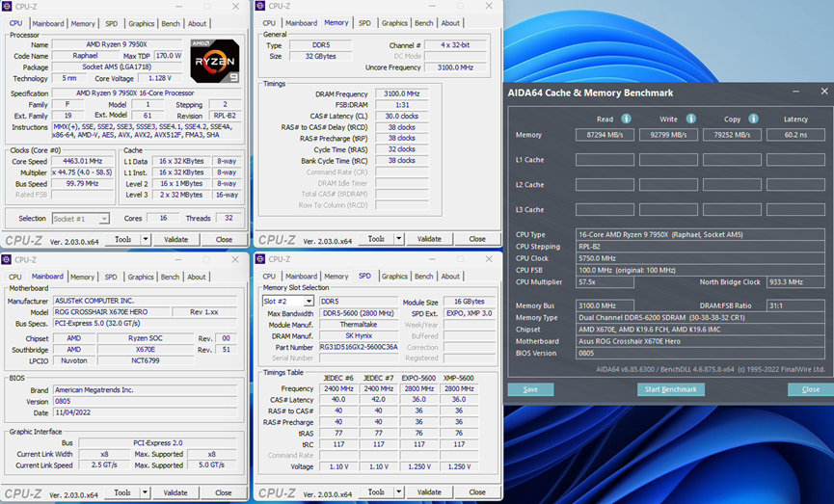Click the Ryzen 9 logo in CPU window
The height and width of the screenshot is (504, 834).
pyautogui.click(x=215, y=61)
